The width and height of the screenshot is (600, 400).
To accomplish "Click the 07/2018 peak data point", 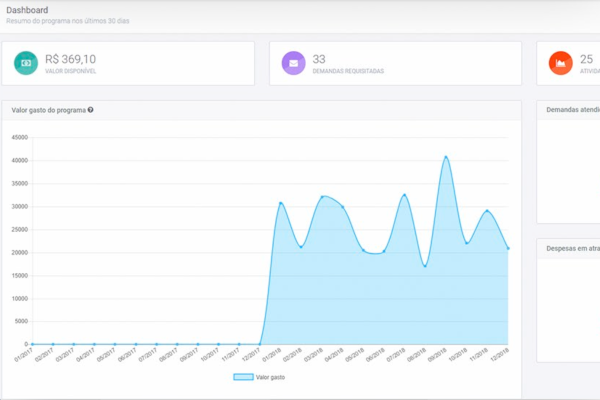I will coord(405,195).
